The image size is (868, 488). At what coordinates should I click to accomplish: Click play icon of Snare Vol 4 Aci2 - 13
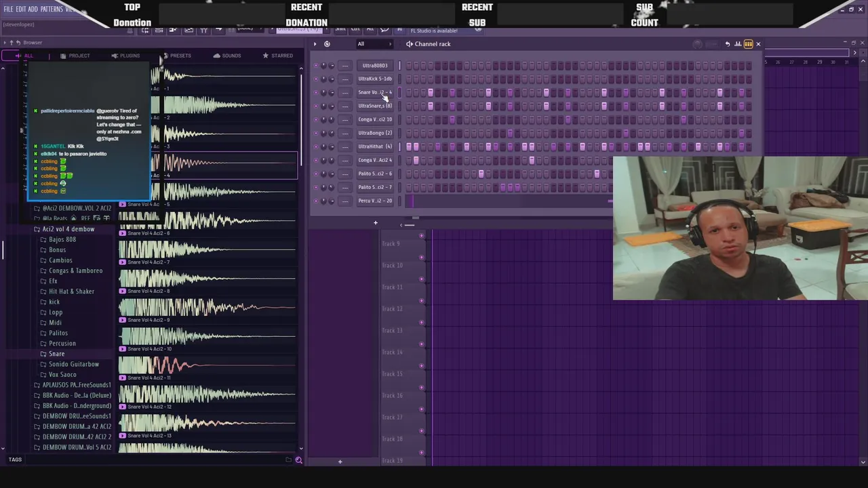click(123, 436)
